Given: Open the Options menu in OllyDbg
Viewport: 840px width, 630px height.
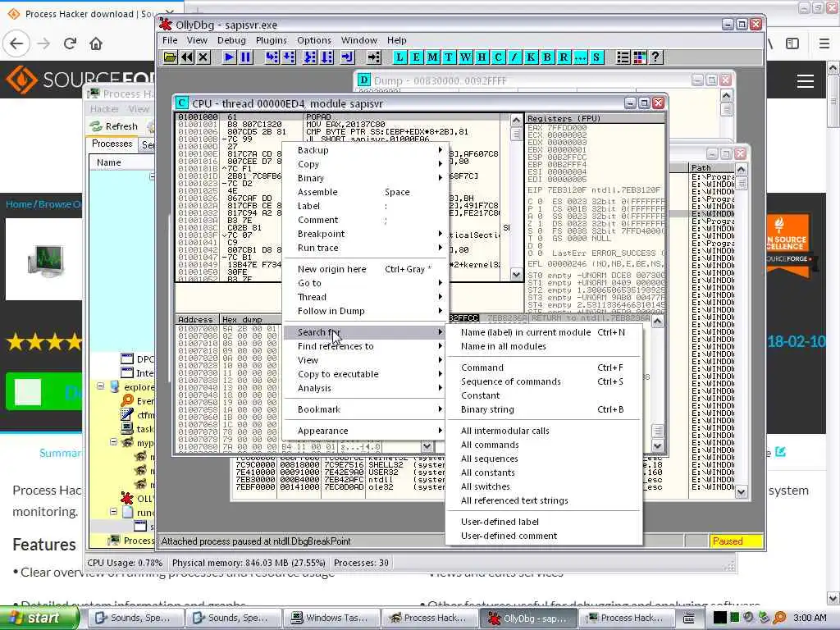Looking at the screenshot, I should pos(314,40).
